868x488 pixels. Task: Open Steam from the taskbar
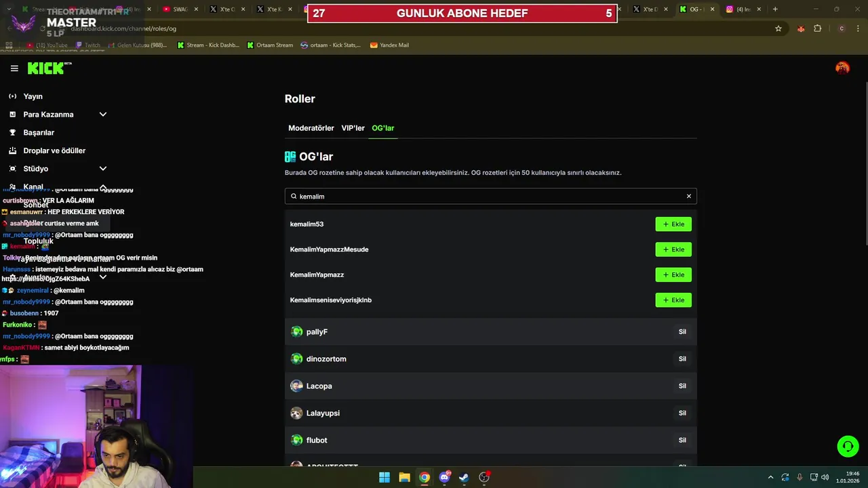464,477
